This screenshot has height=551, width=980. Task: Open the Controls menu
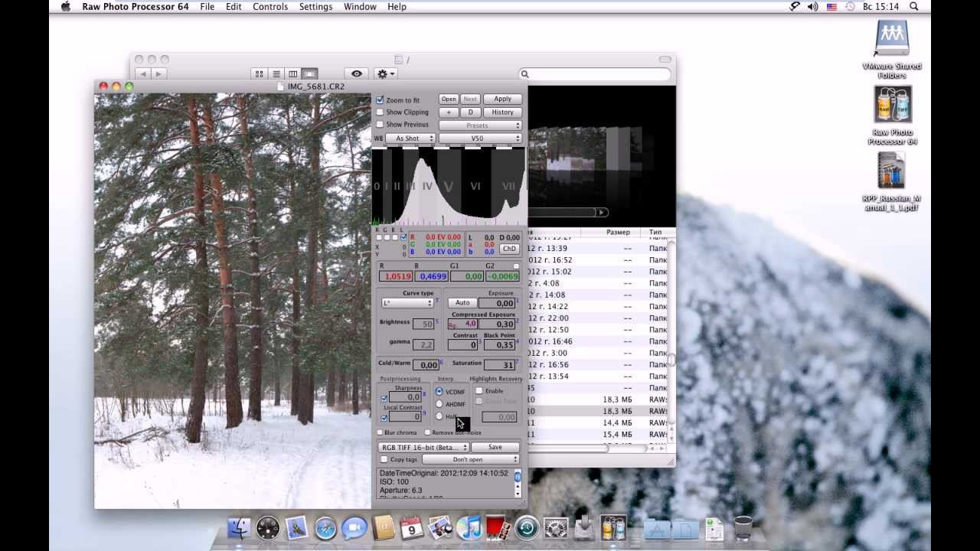269,7
